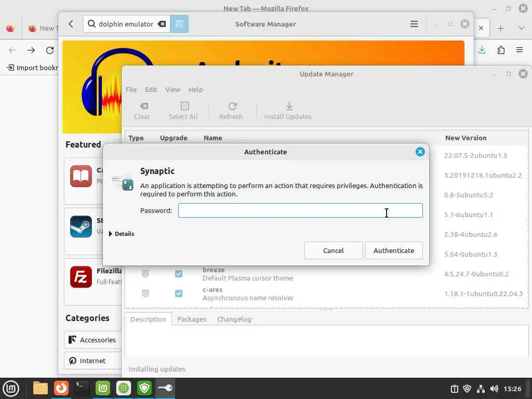Select the breeze package name
The height and width of the screenshot is (399, 532).
[x=214, y=270]
